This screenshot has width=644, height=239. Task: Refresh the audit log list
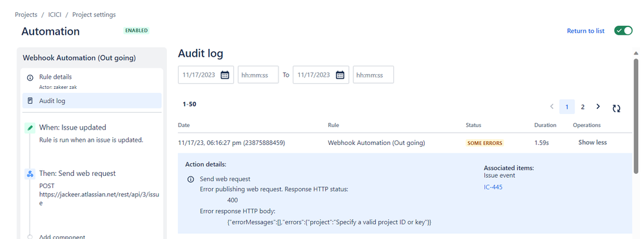click(616, 108)
